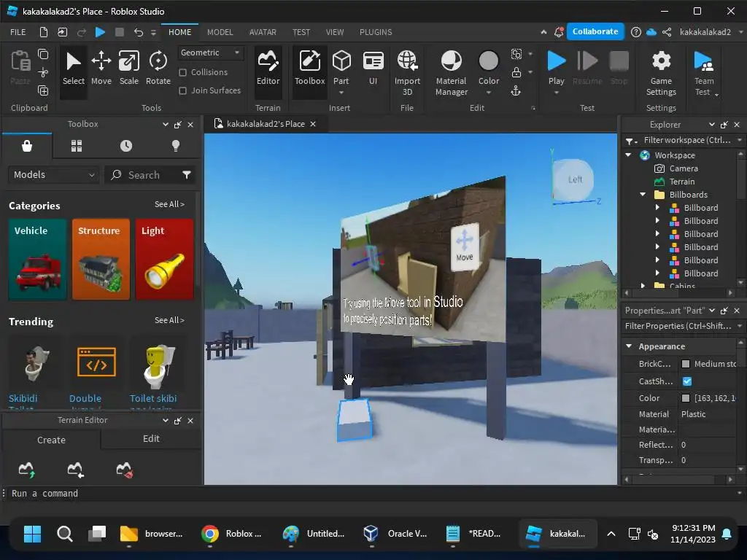
Task: Open the Toolbox Marketplace tab
Action: point(27,146)
